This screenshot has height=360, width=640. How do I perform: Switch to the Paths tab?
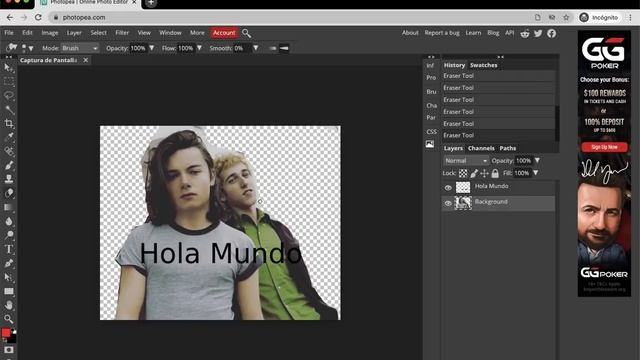[508, 148]
